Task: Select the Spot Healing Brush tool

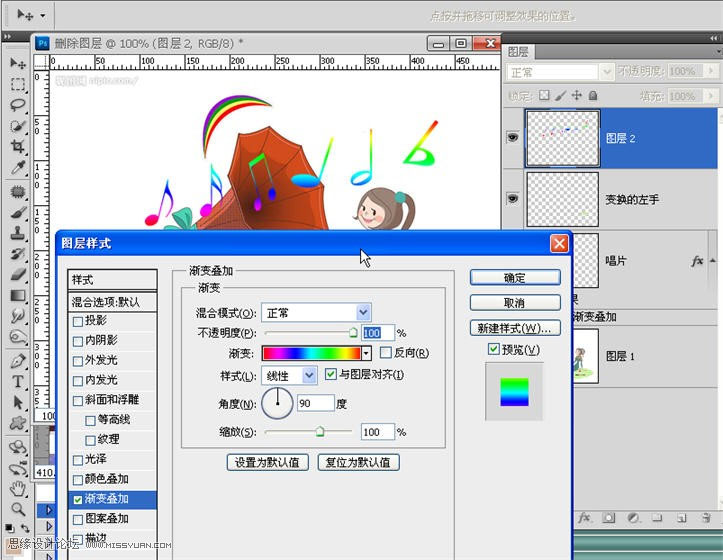Action: tap(18, 191)
